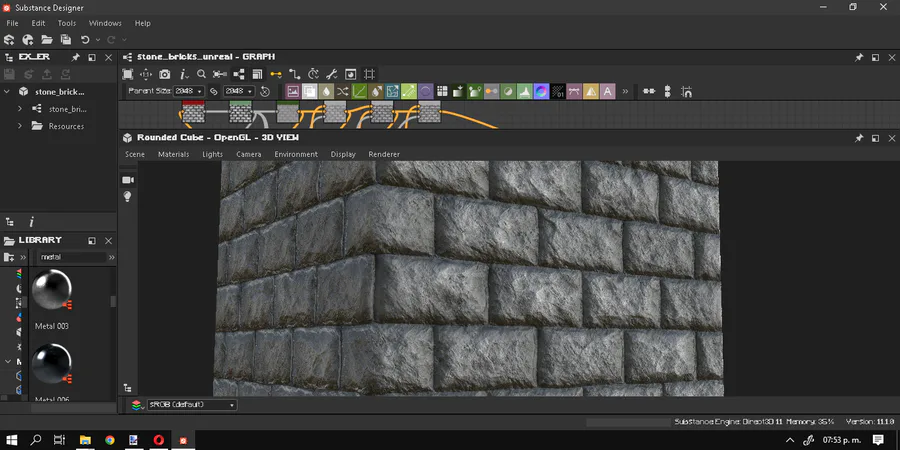Screen dimensions: 900x450
Task: Open the Camera menu in 3D view
Action: click(249, 154)
